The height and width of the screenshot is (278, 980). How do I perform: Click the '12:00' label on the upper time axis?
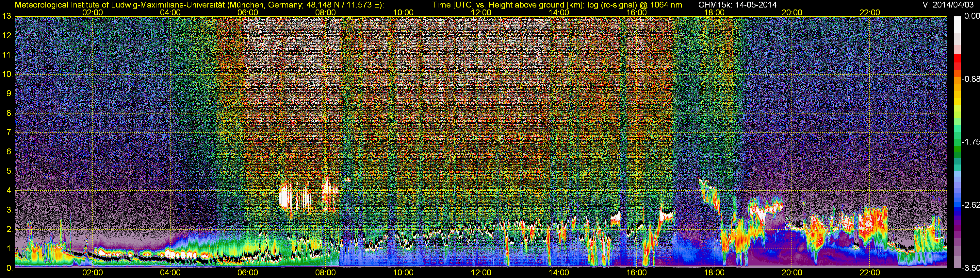481,12
